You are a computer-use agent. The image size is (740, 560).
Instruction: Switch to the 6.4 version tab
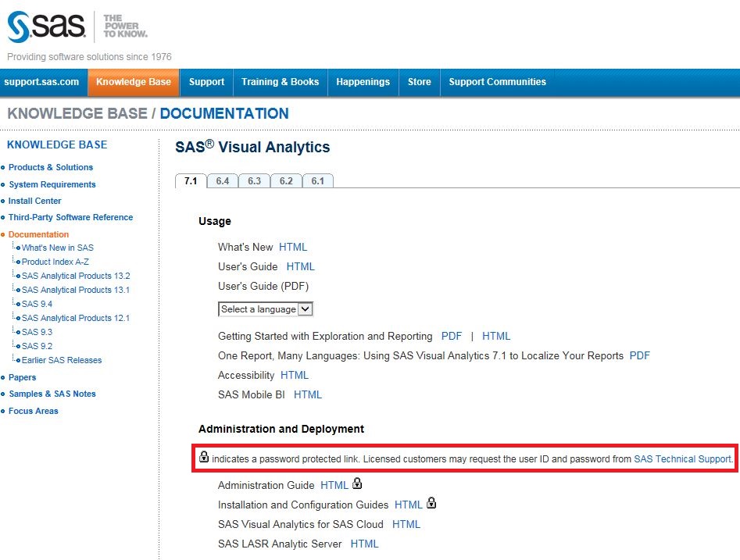click(223, 181)
